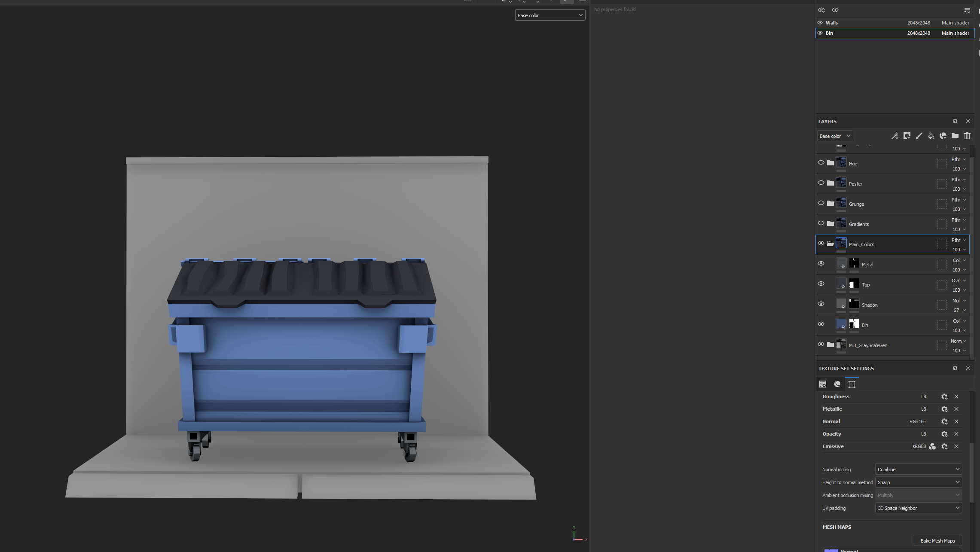The image size is (980, 552).
Task: Remove the Opacity channel
Action: coord(956,434)
